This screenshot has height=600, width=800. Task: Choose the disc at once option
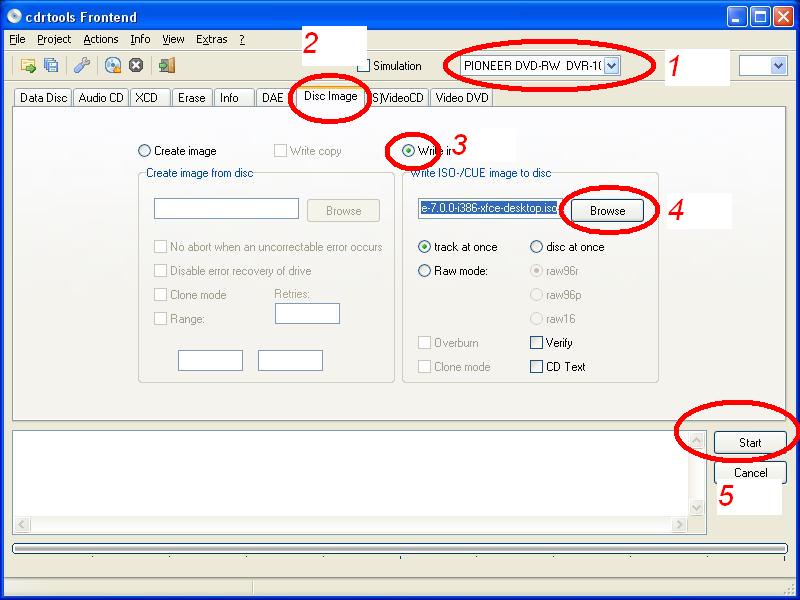tap(536, 247)
